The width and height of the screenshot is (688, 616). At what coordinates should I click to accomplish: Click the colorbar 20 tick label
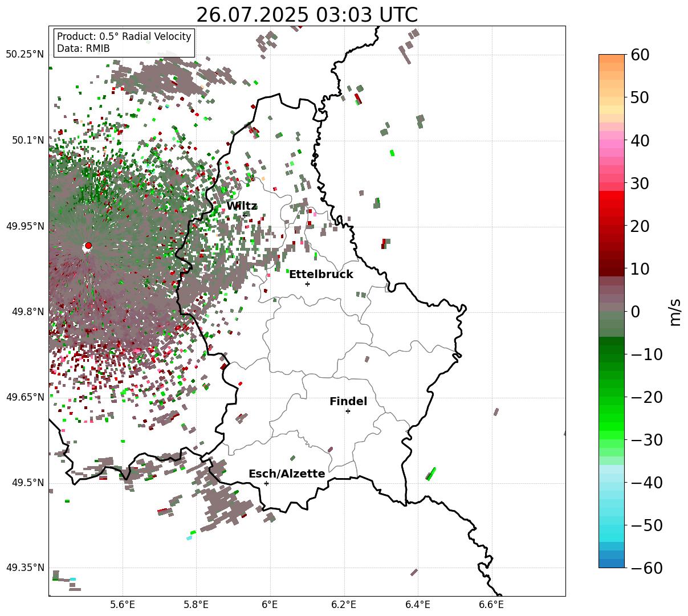click(639, 226)
